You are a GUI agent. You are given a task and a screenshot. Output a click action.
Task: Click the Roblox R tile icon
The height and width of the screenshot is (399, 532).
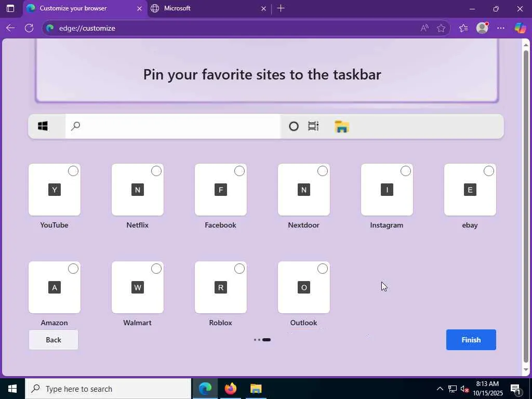pyautogui.click(x=220, y=287)
